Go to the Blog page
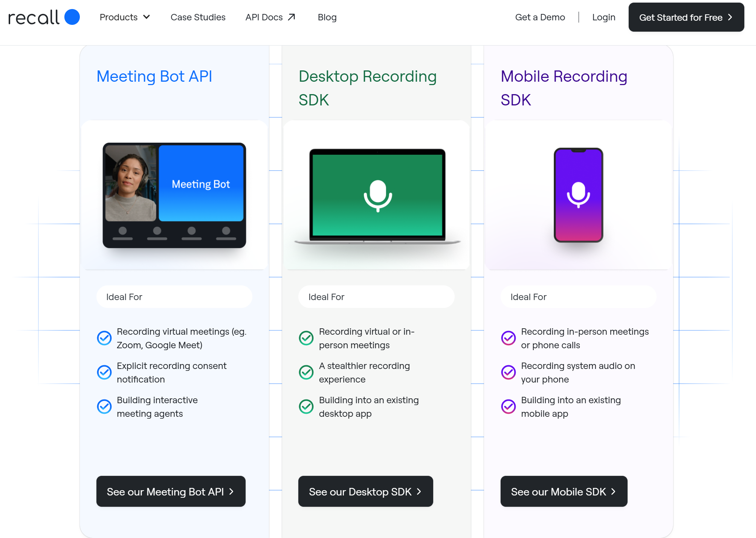Viewport: 756px width, 538px height. 327,17
